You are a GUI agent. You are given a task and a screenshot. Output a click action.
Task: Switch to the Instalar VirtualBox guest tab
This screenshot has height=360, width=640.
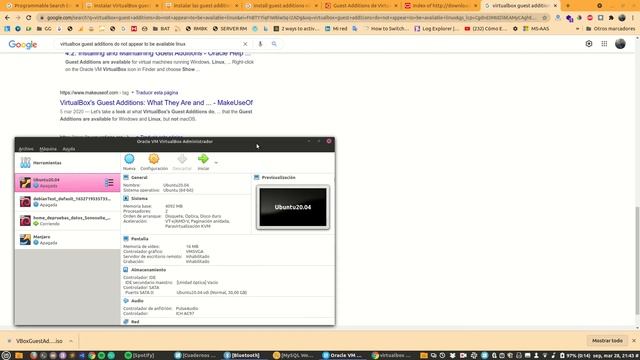pyautogui.click(x=121, y=6)
